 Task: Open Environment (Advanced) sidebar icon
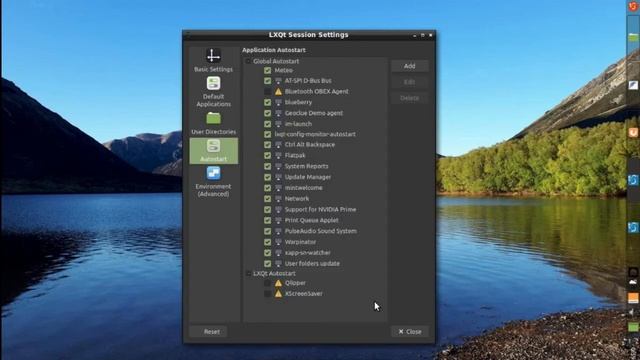pyautogui.click(x=213, y=173)
